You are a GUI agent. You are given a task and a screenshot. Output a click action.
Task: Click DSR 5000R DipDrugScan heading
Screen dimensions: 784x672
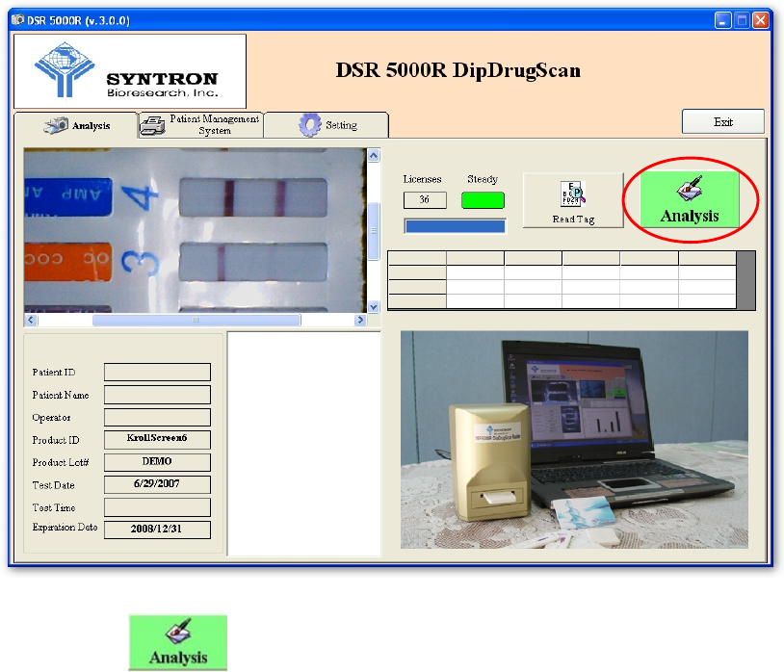tap(458, 70)
